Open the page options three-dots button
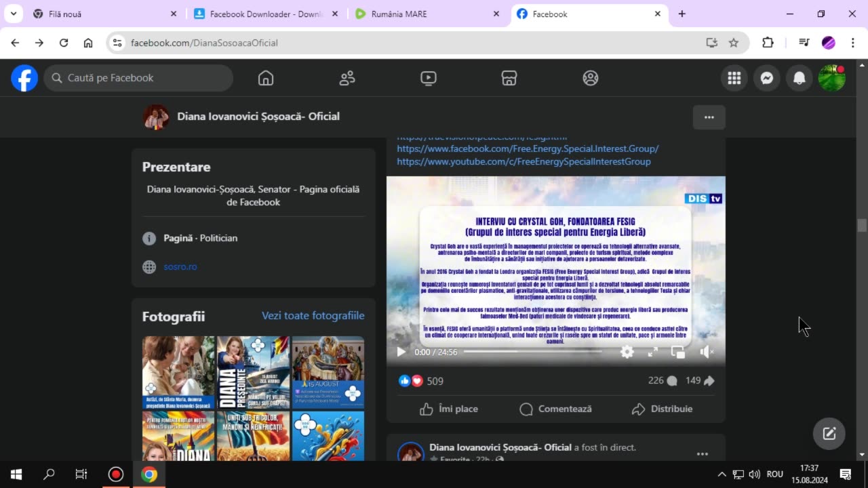This screenshot has height=488, width=868. point(709,117)
